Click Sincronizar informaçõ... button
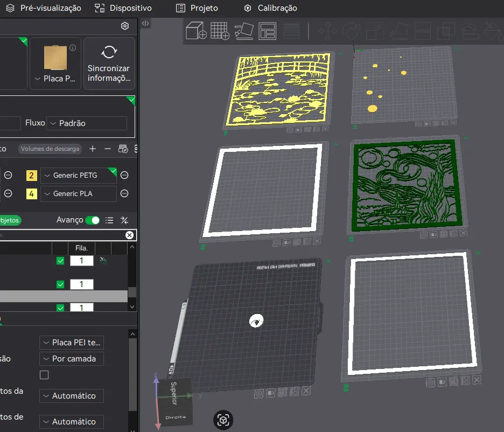This screenshot has width=504, height=432. [x=109, y=64]
